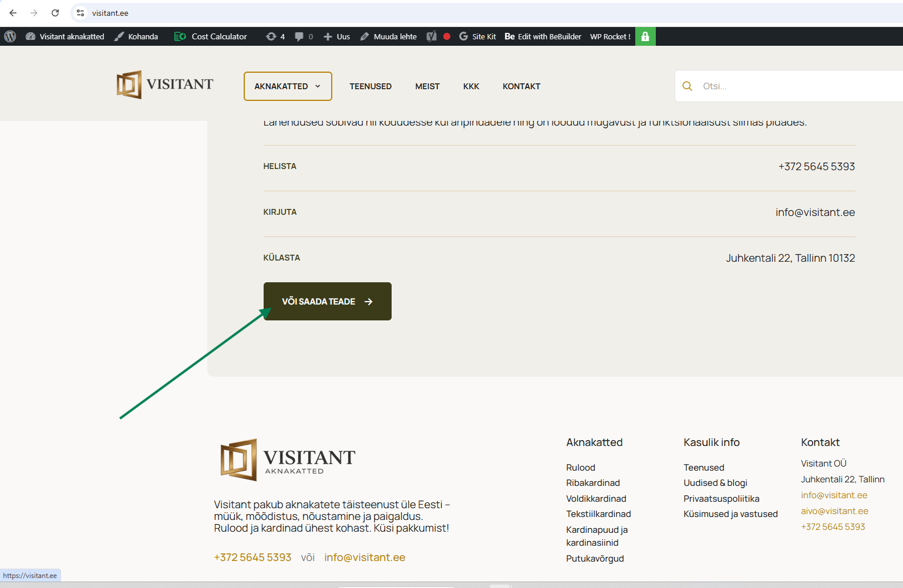Viewport: 903px width, 588px height.
Task: Click the green padlock icon
Action: coord(645,36)
